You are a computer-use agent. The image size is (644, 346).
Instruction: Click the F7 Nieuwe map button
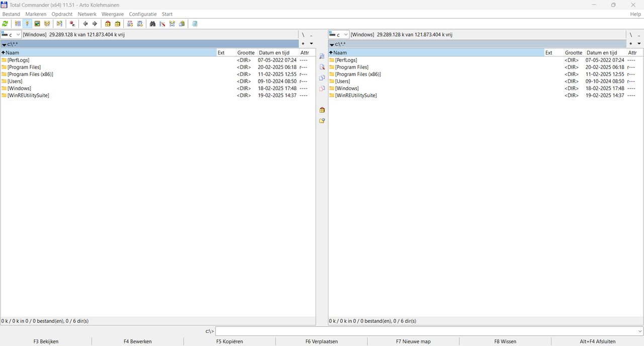point(414,341)
